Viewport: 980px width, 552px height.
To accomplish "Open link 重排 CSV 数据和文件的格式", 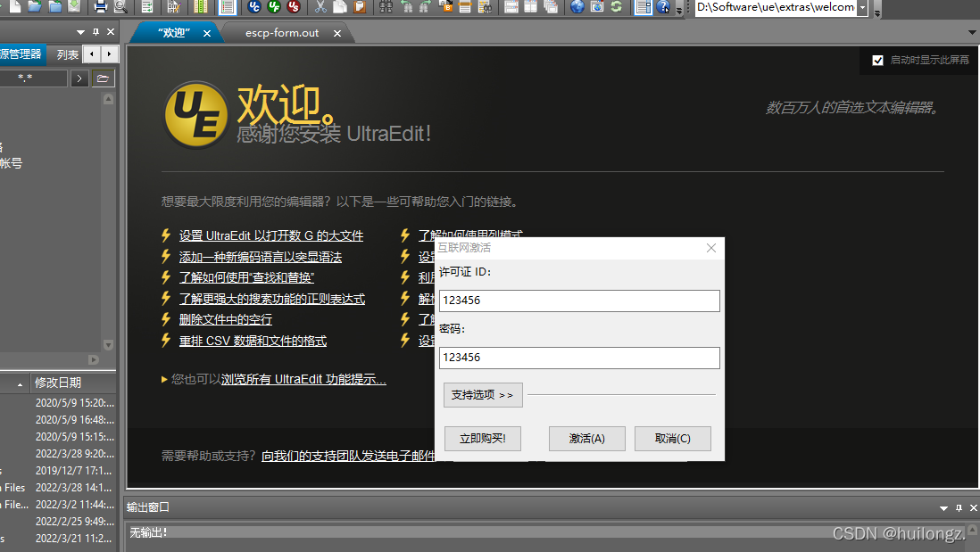I will tap(253, 341).
